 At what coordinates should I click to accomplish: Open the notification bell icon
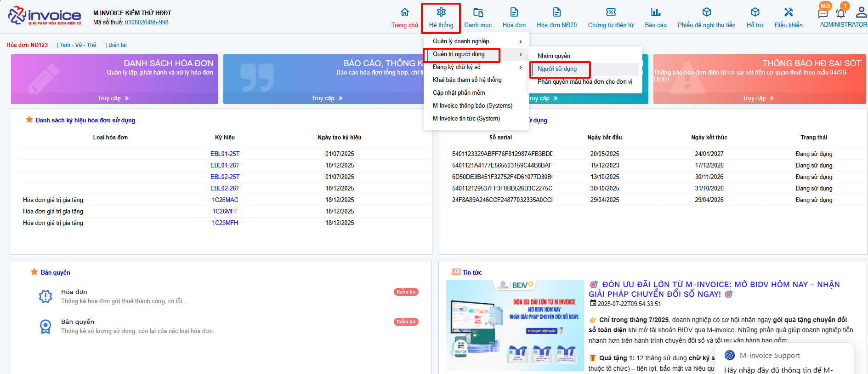(840, 13)
